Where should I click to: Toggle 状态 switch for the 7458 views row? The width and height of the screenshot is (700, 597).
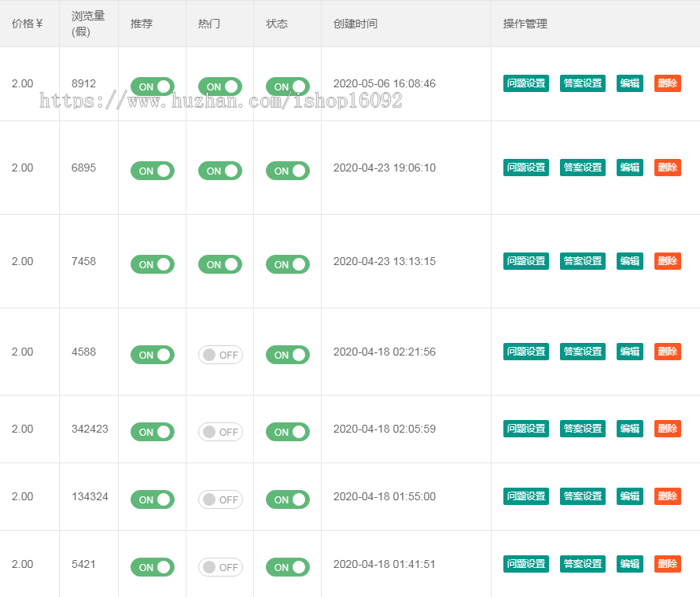click(x=287, y=264)
